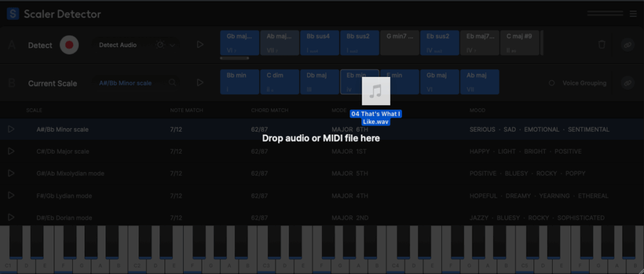Open the hamburger menu at top right
Viewport: 644px width, 274px height.
633,14
